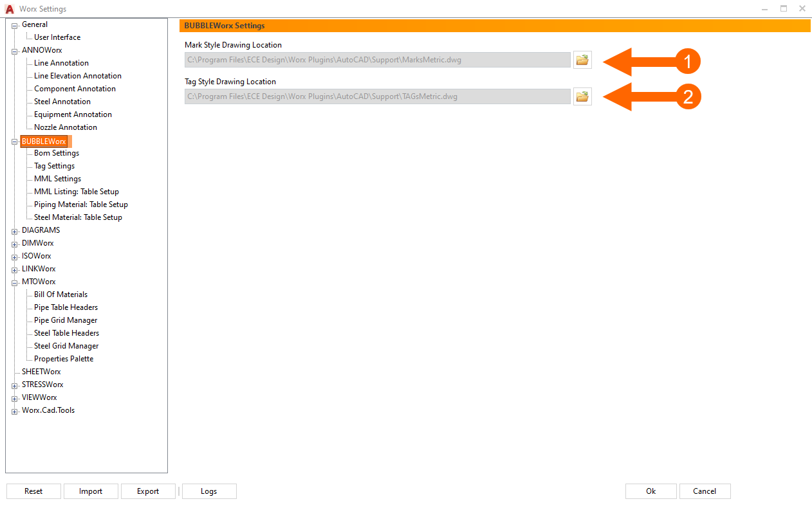This screenshot has height=508, width=812.
Task: Select the ISOWorx node label
Action: (x=36, y=256)
